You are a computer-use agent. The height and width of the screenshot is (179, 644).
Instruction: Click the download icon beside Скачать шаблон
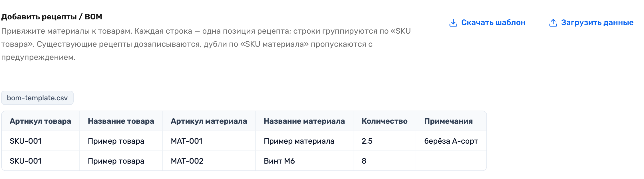(453, 23)
